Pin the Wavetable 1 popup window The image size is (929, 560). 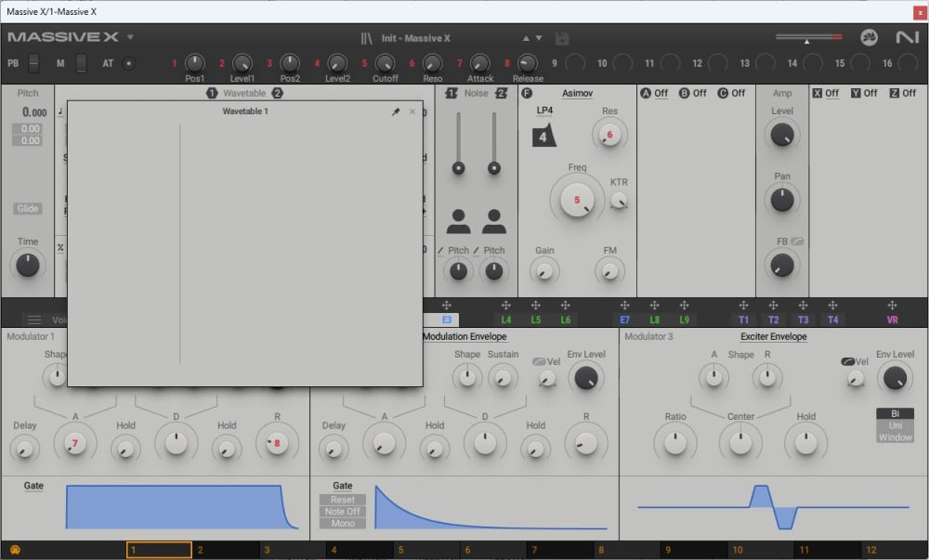coord(395,111)
